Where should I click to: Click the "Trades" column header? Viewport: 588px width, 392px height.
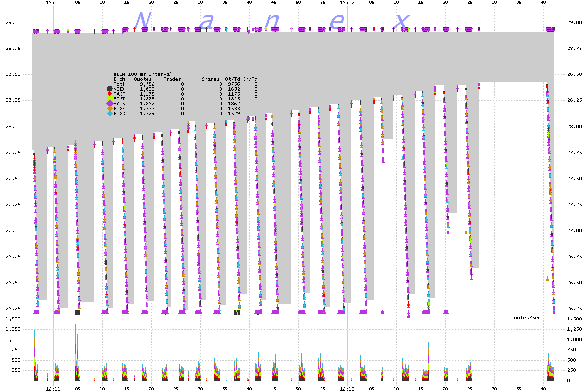coord(172,79)
